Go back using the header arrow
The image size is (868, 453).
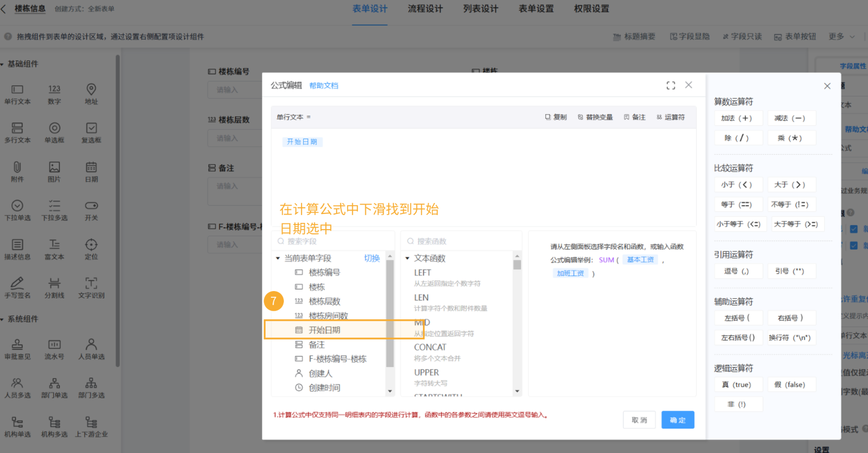[x=4, y=9]
